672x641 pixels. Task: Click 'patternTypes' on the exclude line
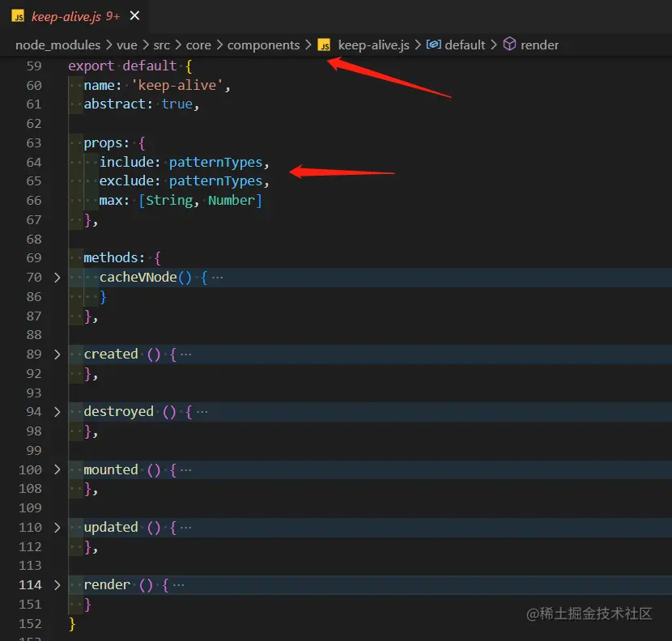tap(215, 181)
